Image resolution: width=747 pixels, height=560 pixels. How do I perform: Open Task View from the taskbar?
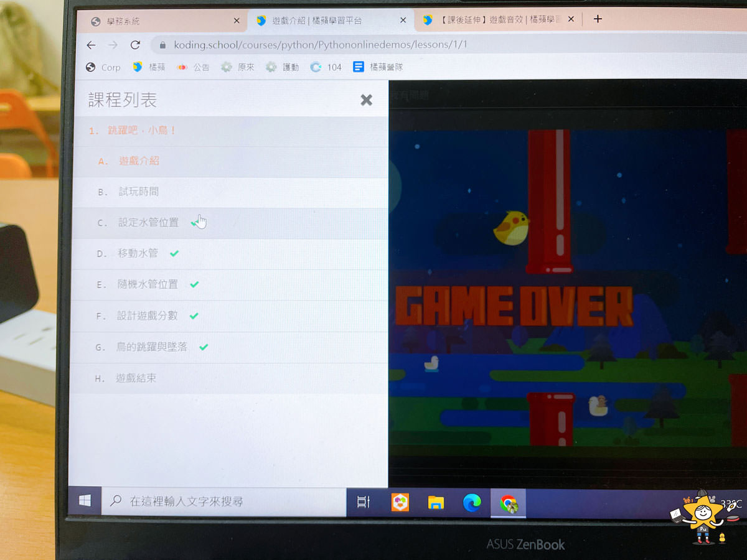364,502
